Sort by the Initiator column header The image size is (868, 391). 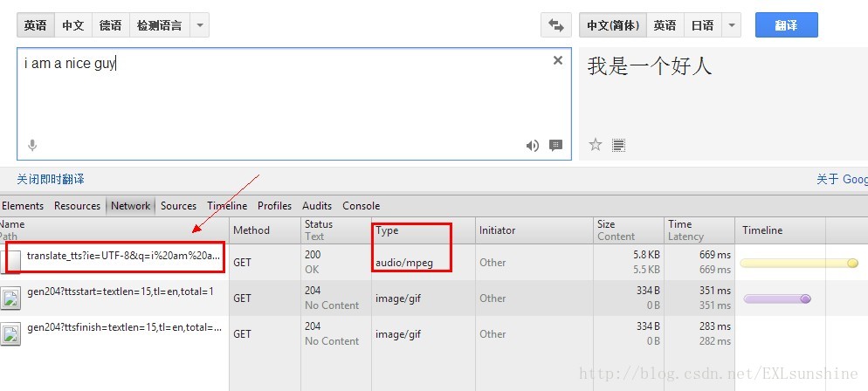click(534, 230)
